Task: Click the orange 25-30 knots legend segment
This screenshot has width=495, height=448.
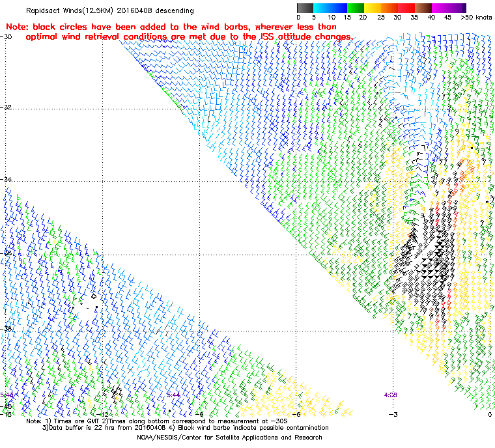Action: (x=389, y=8)
